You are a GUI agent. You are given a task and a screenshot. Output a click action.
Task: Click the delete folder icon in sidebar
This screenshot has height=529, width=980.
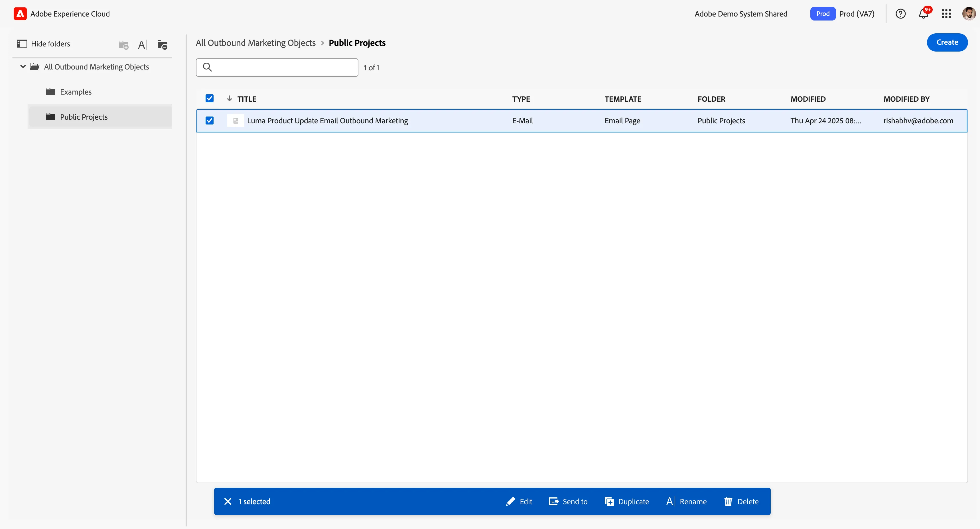[163, 45]
